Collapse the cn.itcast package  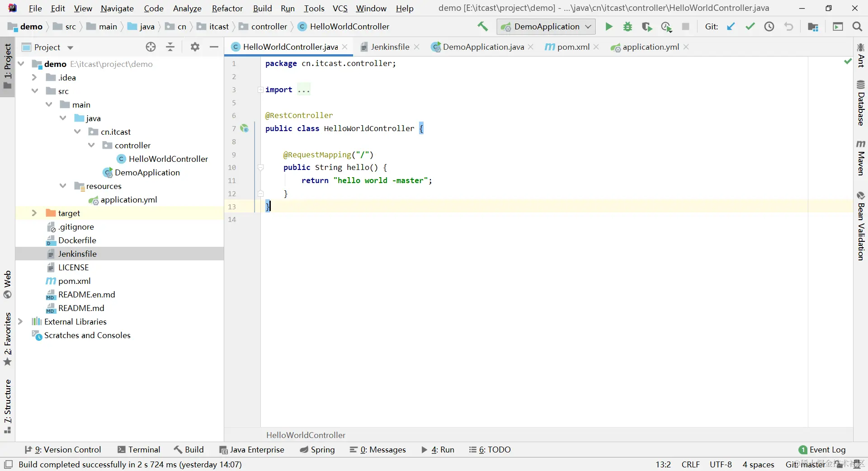(x=77, y=132)
